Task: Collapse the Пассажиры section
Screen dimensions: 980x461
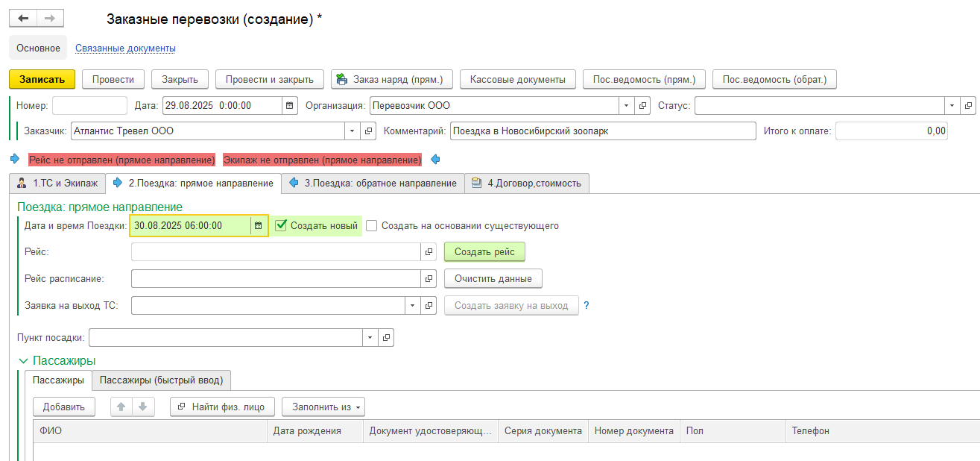Action: 23,361
